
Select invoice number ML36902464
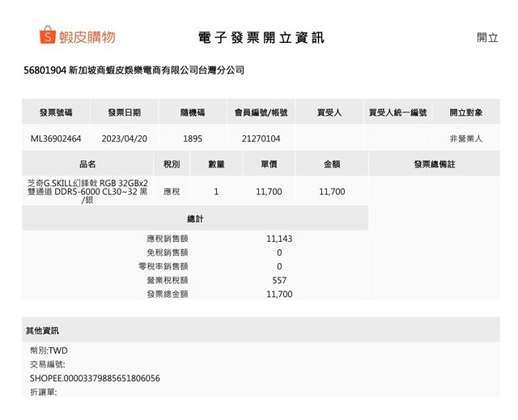(x=56, y=138)
